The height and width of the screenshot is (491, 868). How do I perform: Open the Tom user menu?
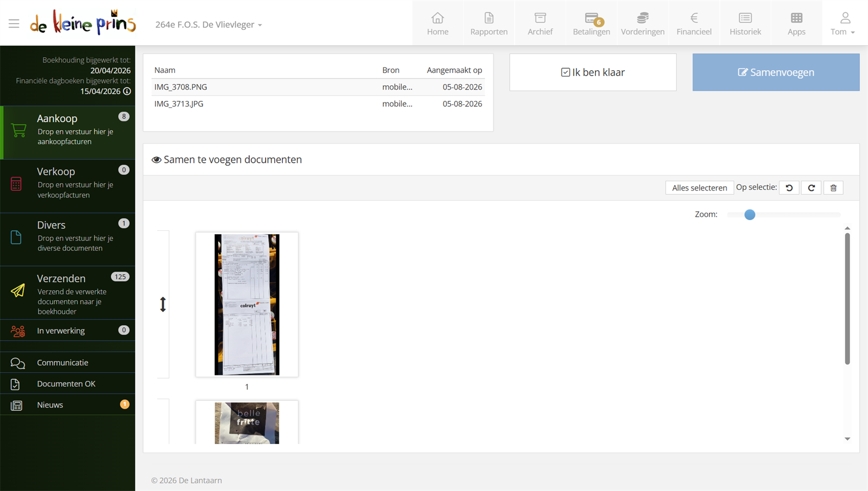click(x=843, y=24)
